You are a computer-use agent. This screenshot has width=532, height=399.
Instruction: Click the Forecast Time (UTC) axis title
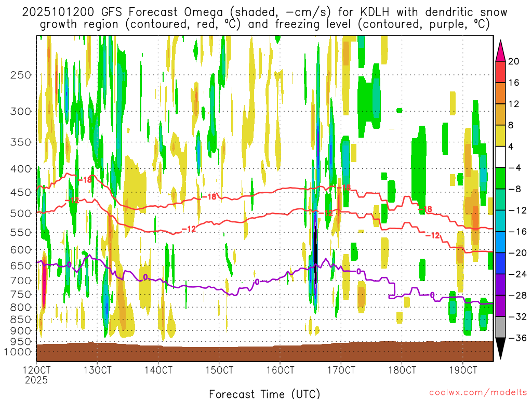click(x=264, y=394)
